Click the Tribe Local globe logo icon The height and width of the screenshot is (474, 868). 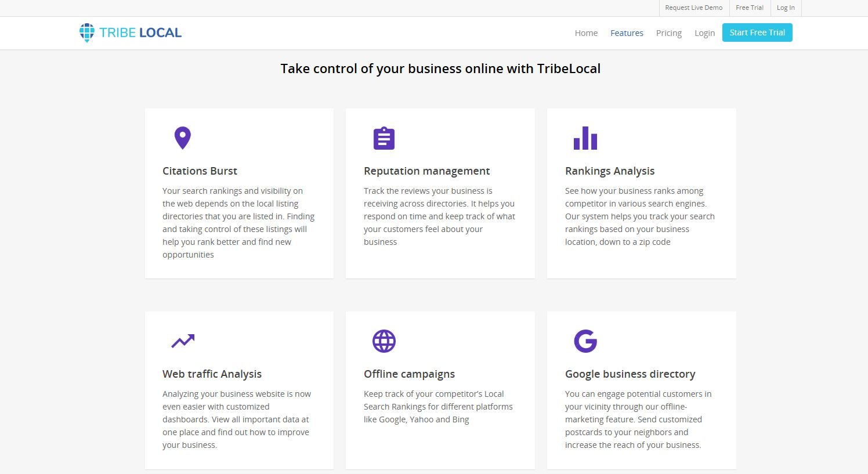click(87, 32)
